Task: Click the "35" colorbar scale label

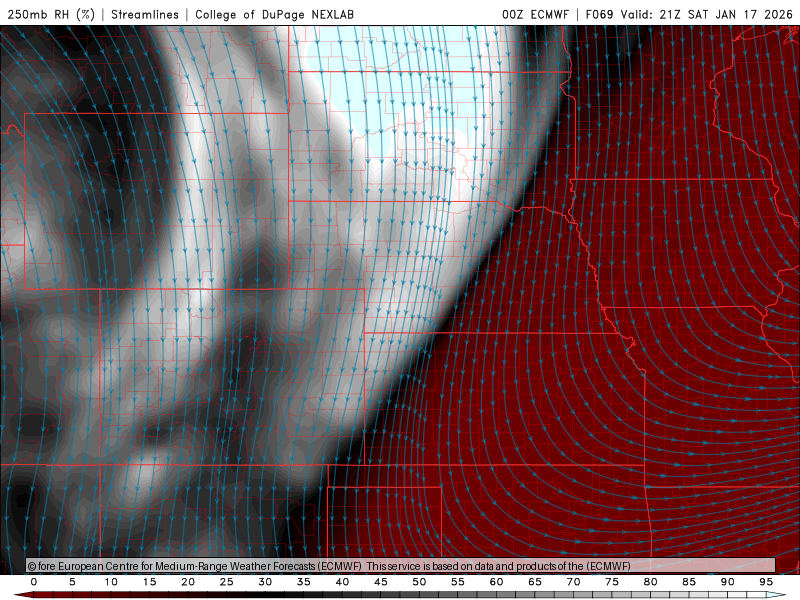Action: coord(304,582)
